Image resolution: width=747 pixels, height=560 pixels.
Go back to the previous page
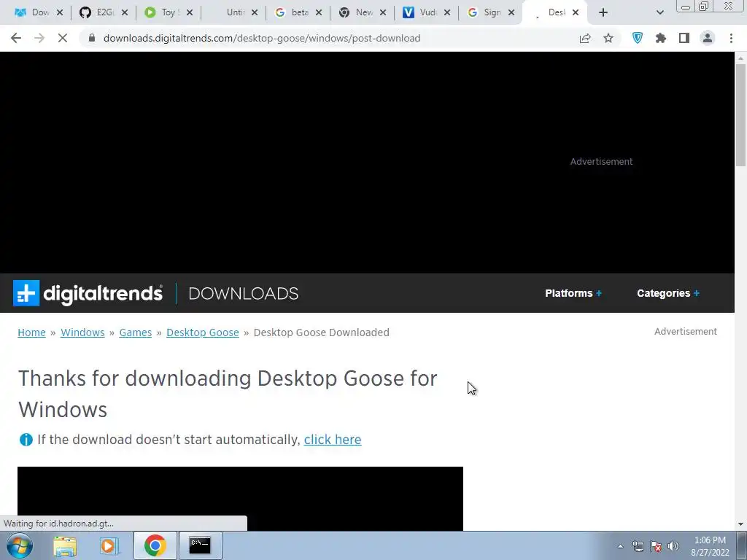click(x=16, y=38)
